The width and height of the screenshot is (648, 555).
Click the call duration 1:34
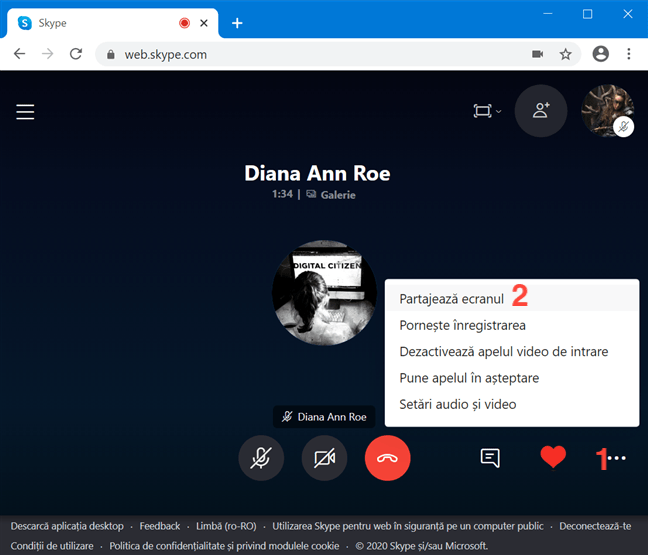tap(282, 194)
